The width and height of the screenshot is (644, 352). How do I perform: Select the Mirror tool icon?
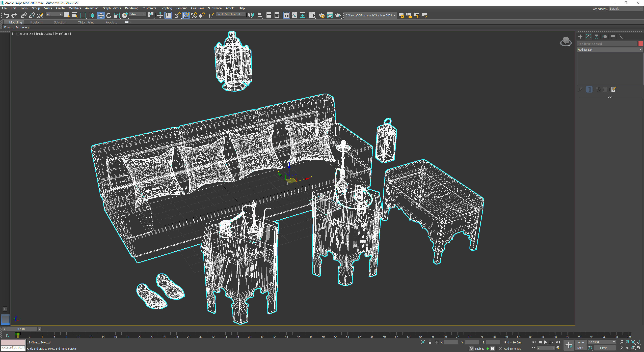(251, 15)
